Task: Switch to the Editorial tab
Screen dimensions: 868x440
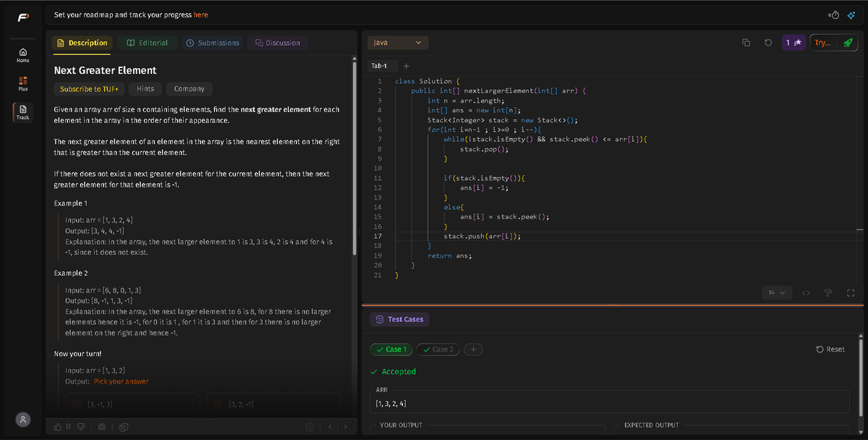Action: pyautogui.click(x=148, y=43)
